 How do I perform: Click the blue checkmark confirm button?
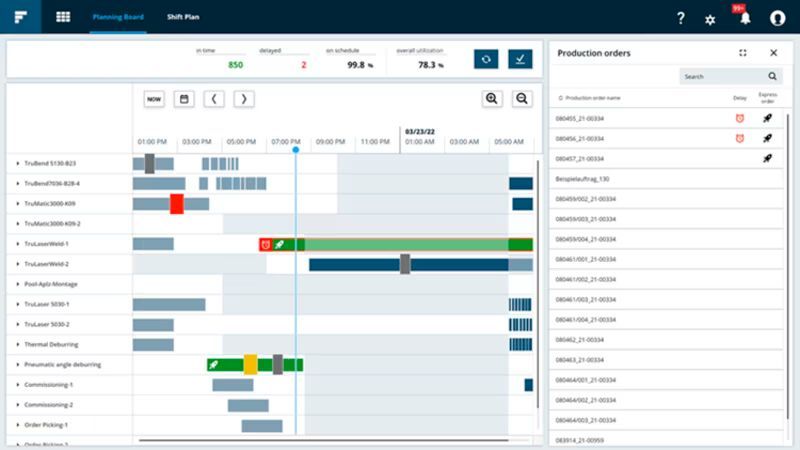pyautogui.click(x=520, y=59)
